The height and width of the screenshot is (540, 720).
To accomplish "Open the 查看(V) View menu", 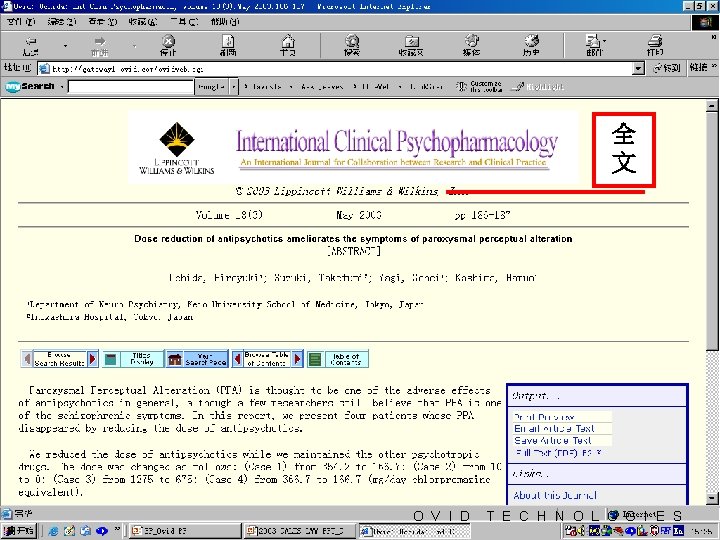I will [103, 22].
